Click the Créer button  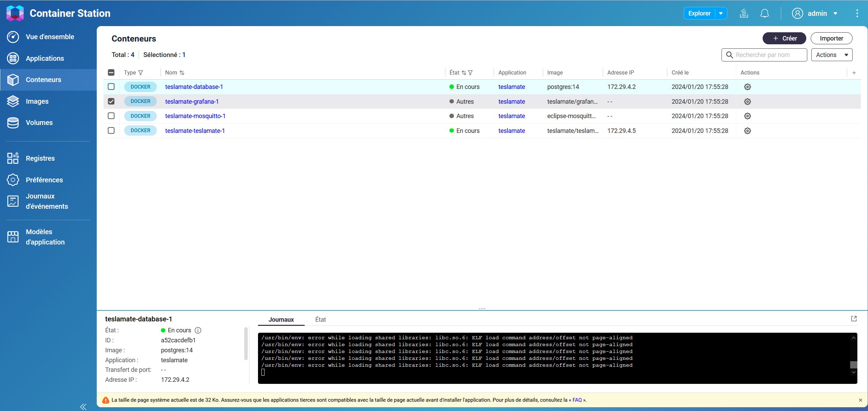(x=784, y=38)
